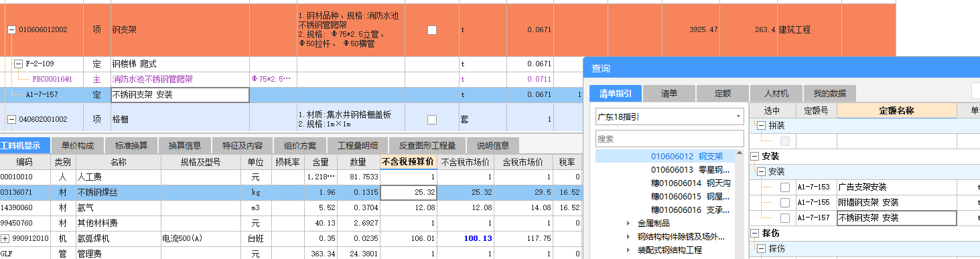The image size is (980, 259).
Task: Open the 我的数据 tab
Action: (829, 93)
